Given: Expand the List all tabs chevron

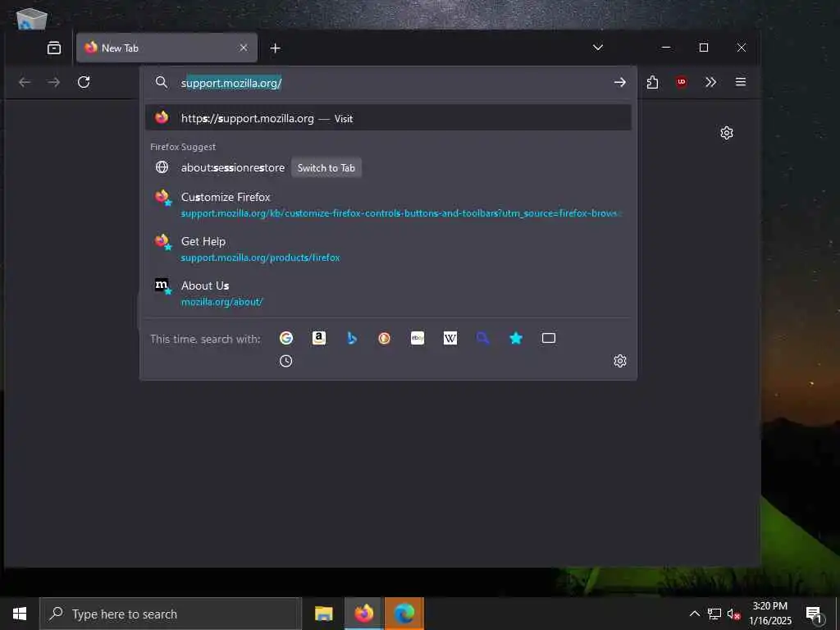Looking at the screenshot, I should click(x=598, y=48).
